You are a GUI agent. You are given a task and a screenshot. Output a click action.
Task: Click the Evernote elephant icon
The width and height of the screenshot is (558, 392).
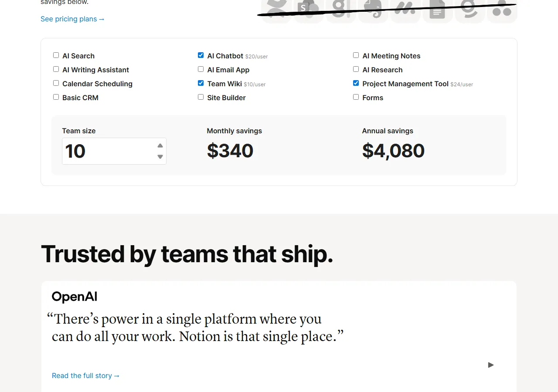[x=373, y=9]
